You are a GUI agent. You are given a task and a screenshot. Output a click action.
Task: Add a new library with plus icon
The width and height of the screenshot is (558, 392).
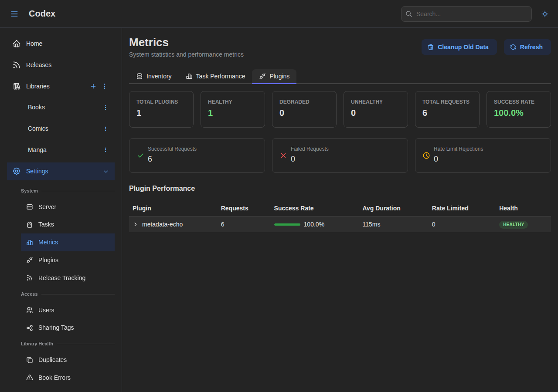coord(93,86)
